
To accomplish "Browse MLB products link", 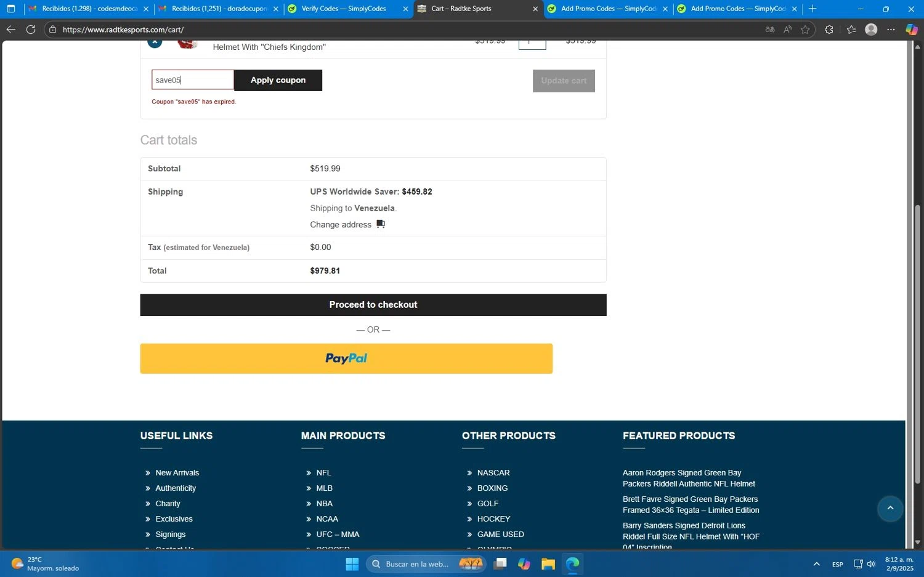I will coord(324,488).
